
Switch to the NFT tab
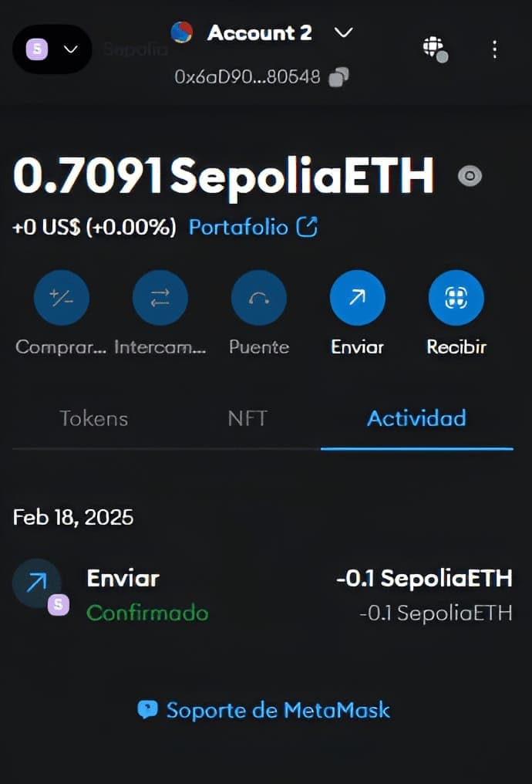pos(247,418)
